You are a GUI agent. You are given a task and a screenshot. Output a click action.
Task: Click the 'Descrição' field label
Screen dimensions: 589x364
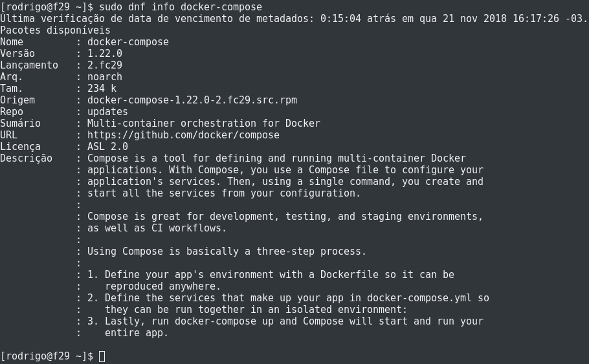pyautogui.click(x=26, y=158)
